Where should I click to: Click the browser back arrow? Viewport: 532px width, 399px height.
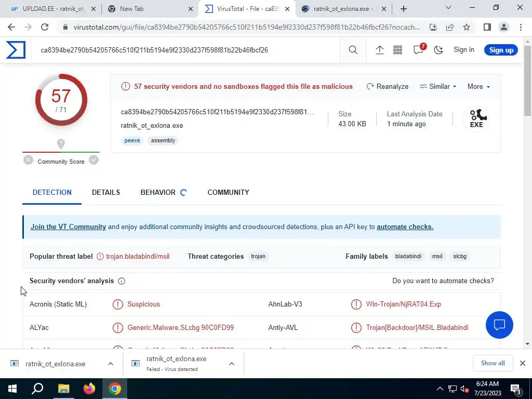11,27
